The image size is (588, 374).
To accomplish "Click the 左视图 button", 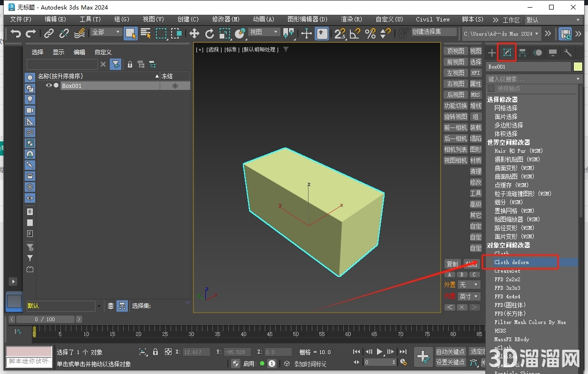I will 455,73.
